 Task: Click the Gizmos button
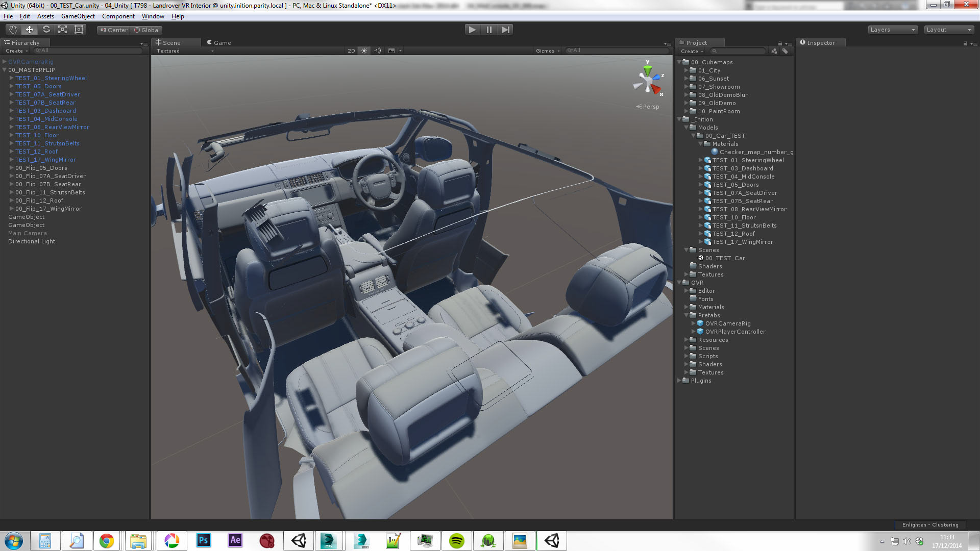click(547, 51)
